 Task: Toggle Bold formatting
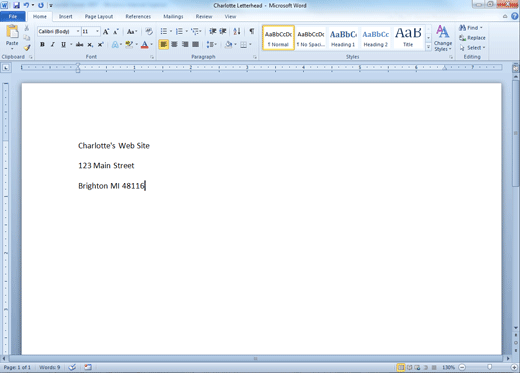pyautogui.click(x=42, y=44)
